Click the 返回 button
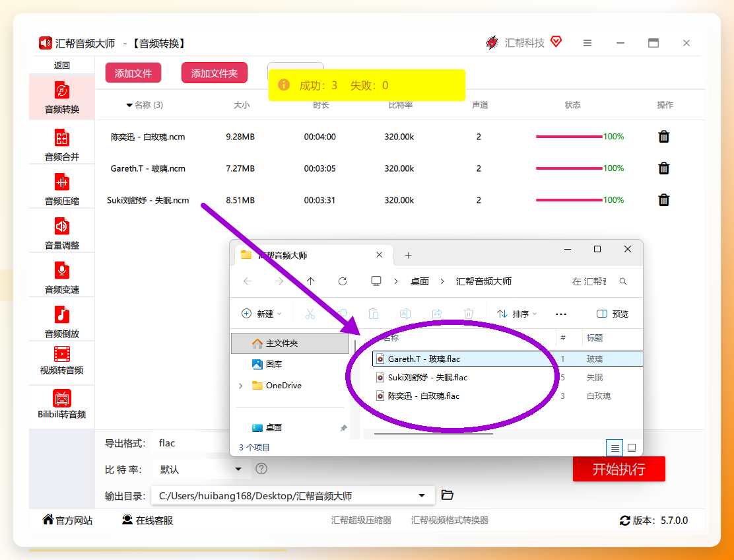This screenshot has width=734, height=560. tap(62, 65)
